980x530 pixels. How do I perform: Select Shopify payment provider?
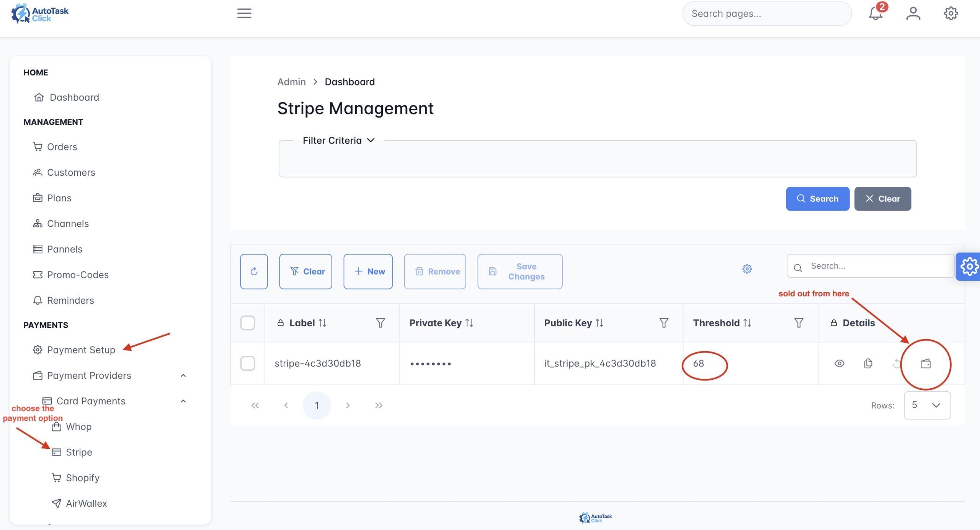(x=75, y=478)
